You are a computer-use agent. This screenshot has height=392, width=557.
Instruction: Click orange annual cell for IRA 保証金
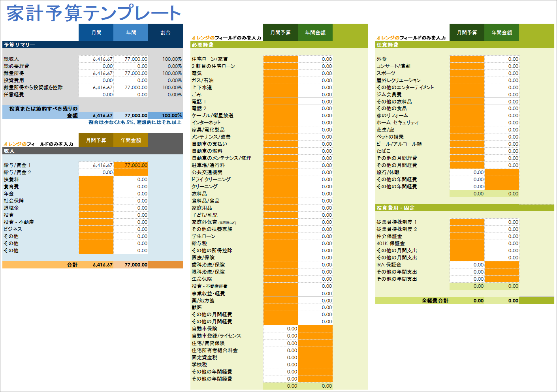coord(502,264)
